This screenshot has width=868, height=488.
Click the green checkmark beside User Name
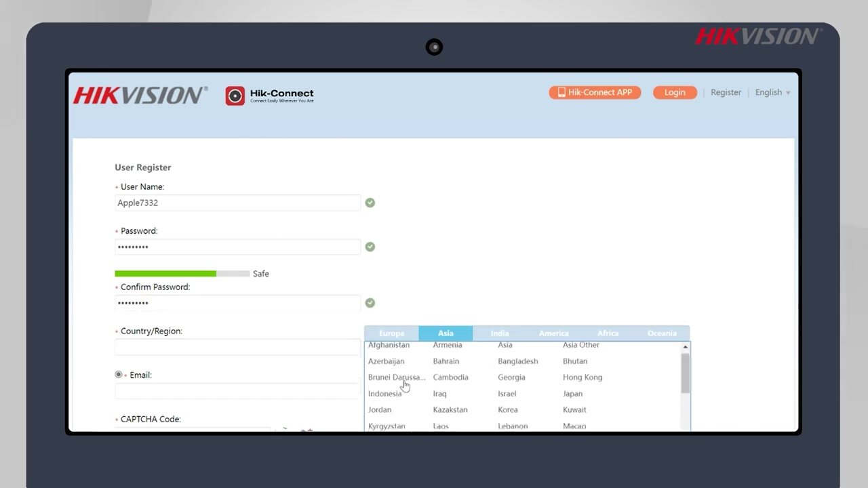(370, 203)
